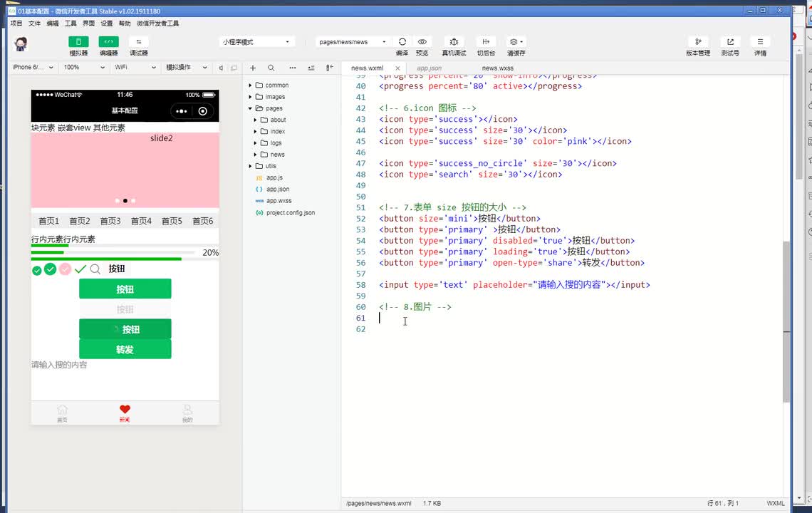Screen dimensions: 812x513
Task: Open the 工具 menu
Action: (71, 24)
